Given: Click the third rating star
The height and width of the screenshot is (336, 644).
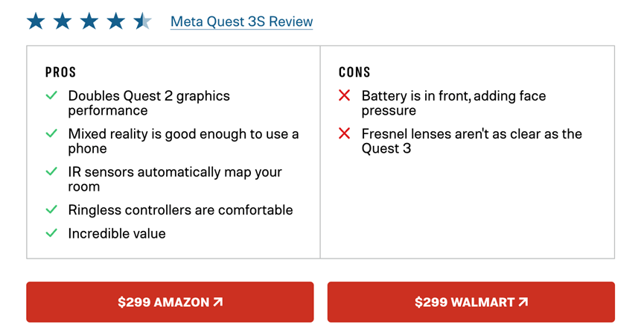Looking at the screenshot, I should (89, 21).
